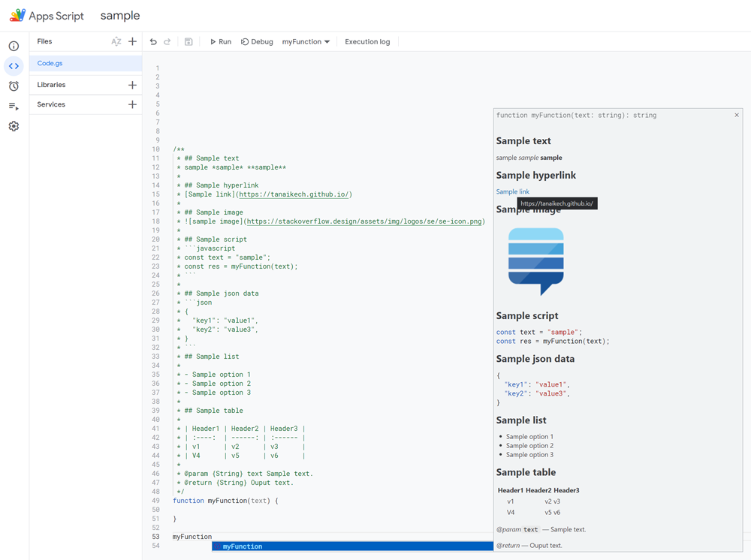Viewport: 751px width, 560px height.
Task: Open the Editor code brackets icon
Action: pyautogui.click(x=14, y=66)
